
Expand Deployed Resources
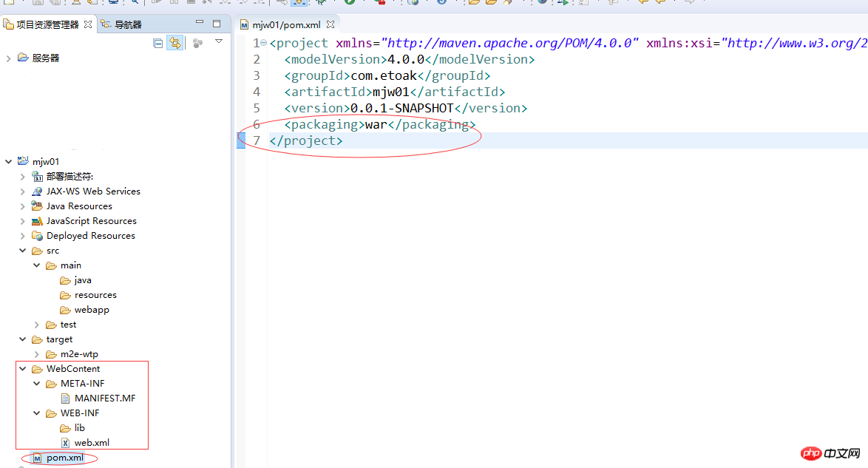23,236
